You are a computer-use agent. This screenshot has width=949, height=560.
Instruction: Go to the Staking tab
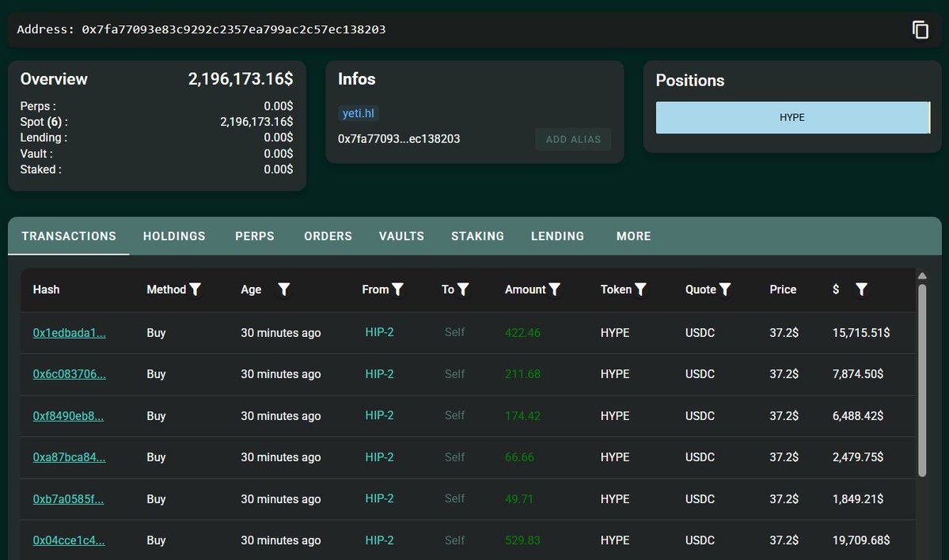tap(477, 236)
